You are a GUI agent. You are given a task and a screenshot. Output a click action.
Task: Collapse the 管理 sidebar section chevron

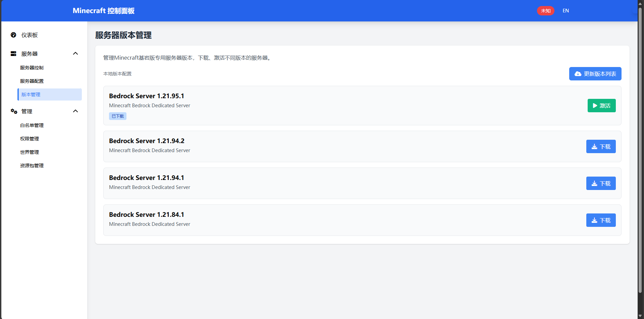75,111
